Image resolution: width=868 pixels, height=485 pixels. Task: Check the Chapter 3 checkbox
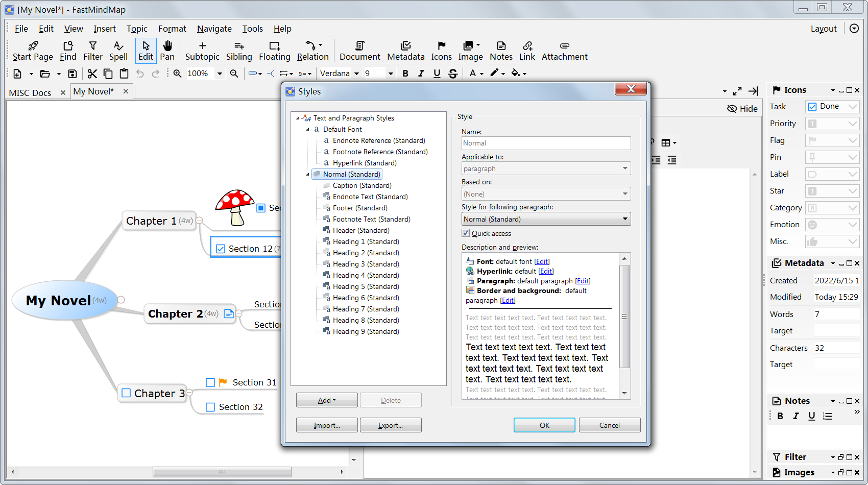coord(126,393)
